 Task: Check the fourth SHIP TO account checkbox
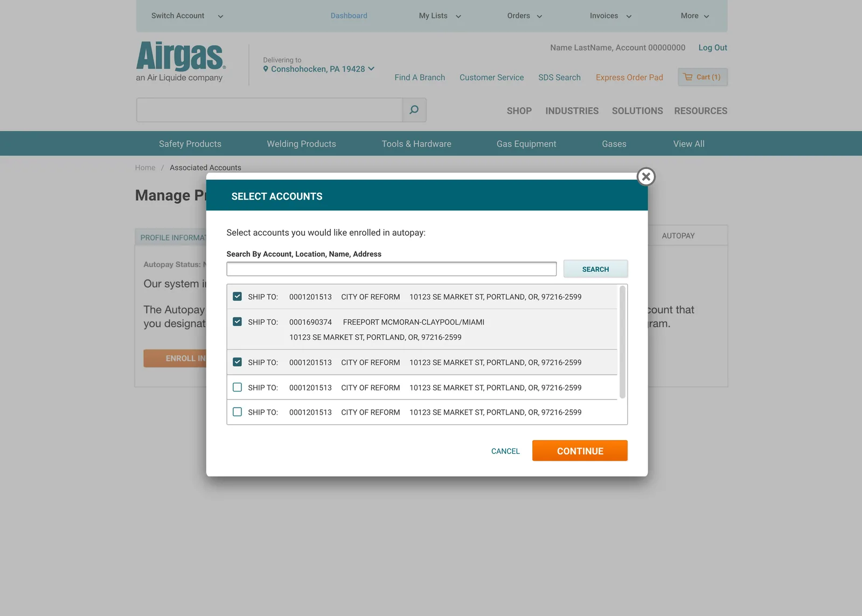pyautogui.click(x=237, y=387)
